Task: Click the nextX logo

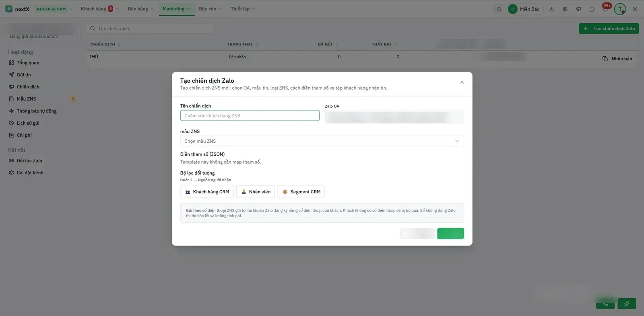Action: click(17, 9)
